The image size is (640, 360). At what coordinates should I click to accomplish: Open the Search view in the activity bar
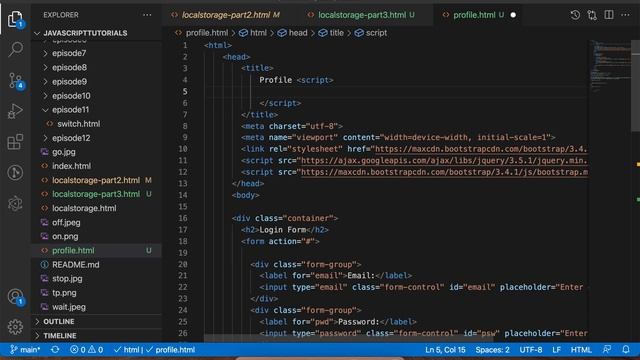(15, 49)
